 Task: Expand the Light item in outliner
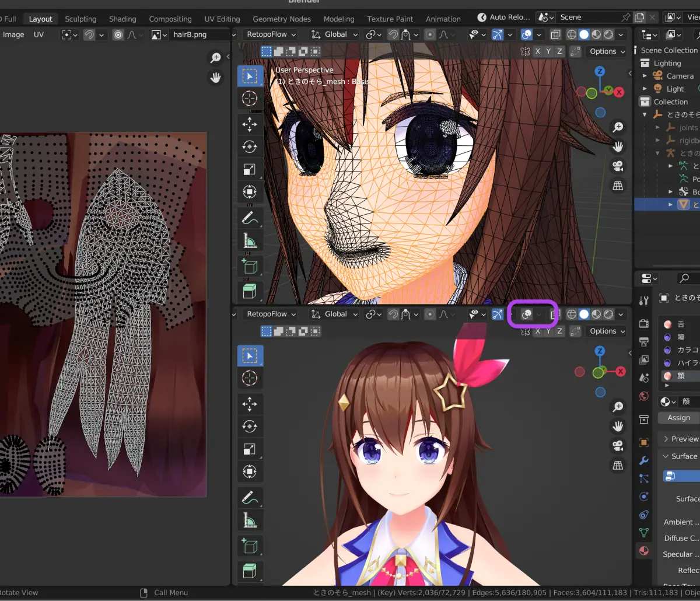(645, 89)
